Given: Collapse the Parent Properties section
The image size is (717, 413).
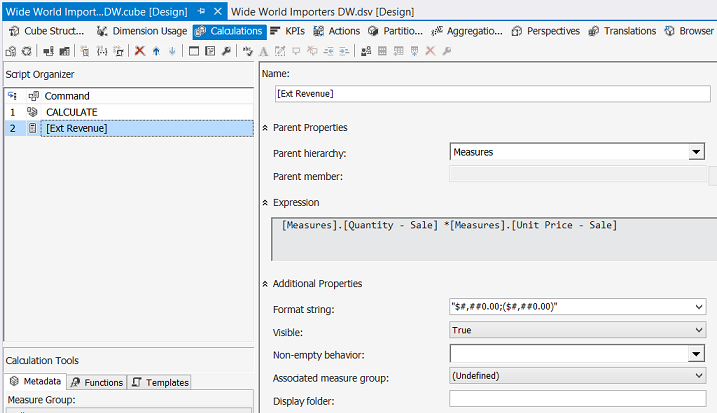Looking at the screenshot, I should pos(265,128).
